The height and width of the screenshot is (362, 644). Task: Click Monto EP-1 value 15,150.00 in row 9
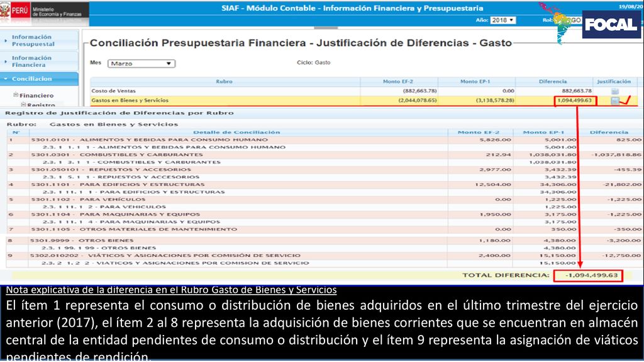[558, 255]
